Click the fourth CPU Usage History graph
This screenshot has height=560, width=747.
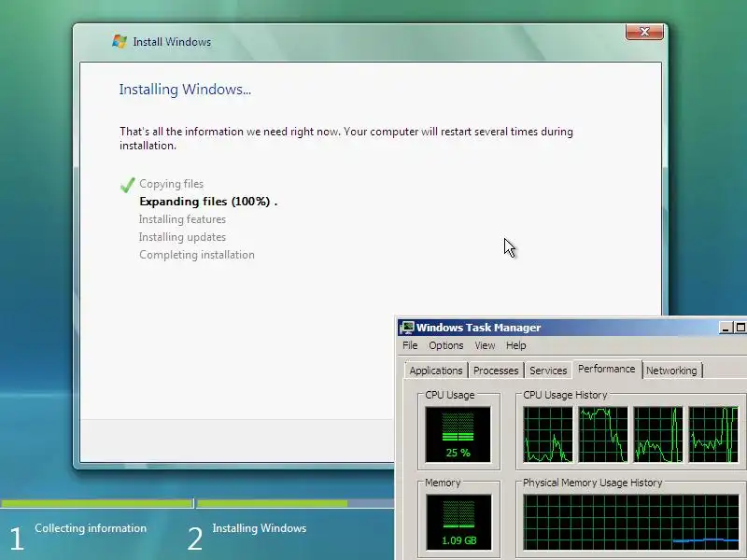[x=713, y=434]
